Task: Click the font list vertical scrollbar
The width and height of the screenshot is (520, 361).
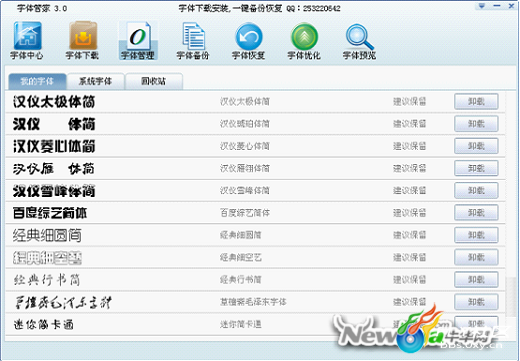Action: (x=511, y=297)
